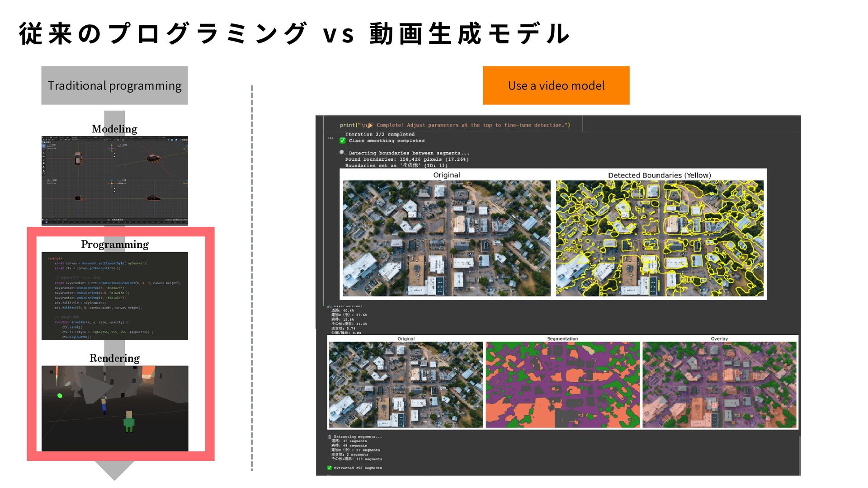
Task: Open the "Detected Boundaries (Yellow)" image
Action: 660,238
